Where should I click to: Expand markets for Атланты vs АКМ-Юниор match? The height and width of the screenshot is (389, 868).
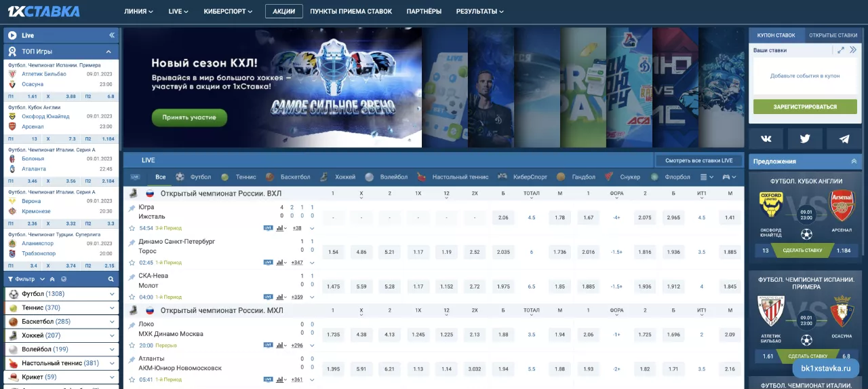312,379
